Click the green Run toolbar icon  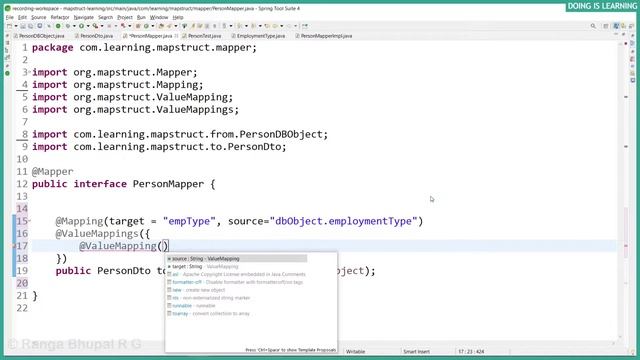pos(82,26)
